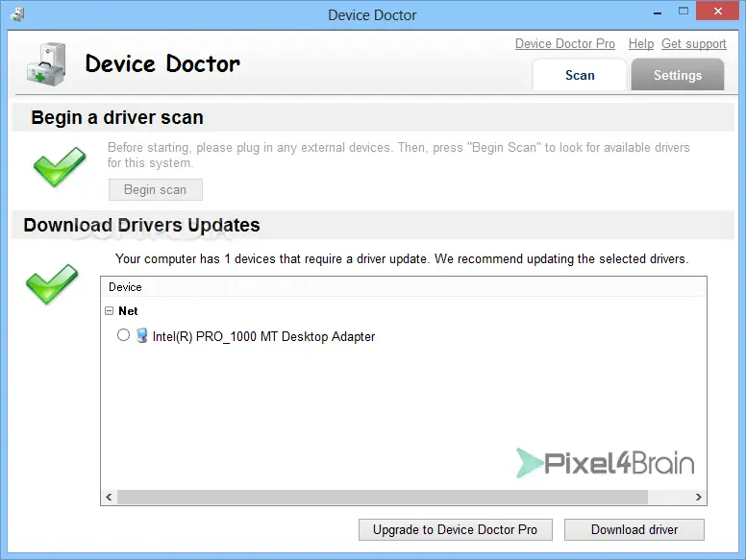Switch to the Scan tab
Image resolution: width=746 pixels, height=560 pixels.
(x=580, y=75)
